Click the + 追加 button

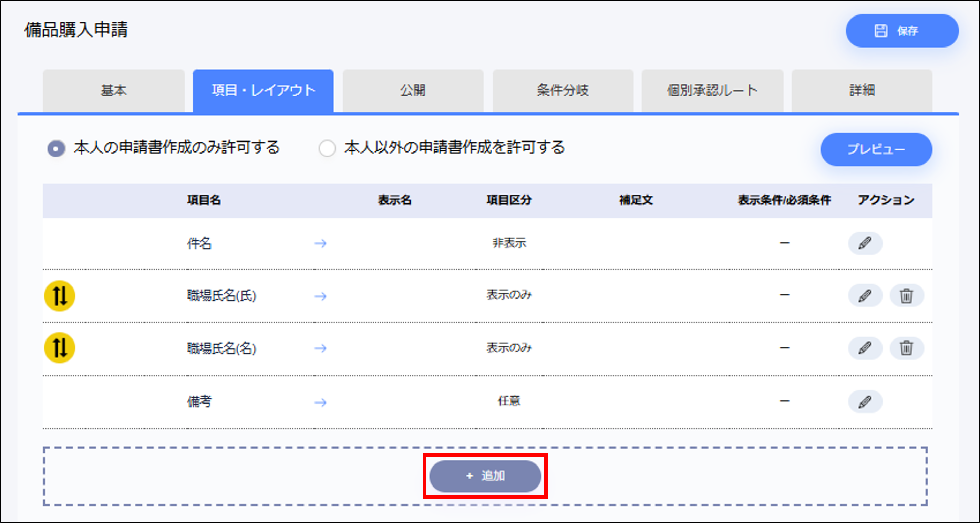point(485,476)
